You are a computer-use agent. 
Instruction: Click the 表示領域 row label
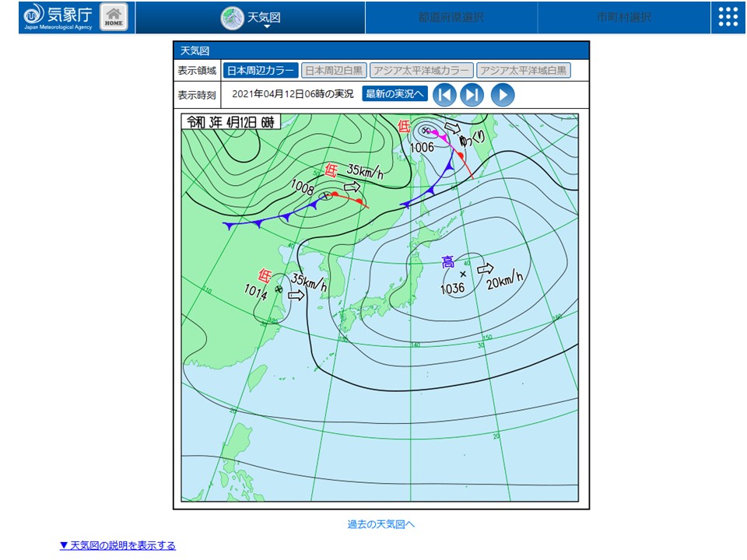pos(197,71)
